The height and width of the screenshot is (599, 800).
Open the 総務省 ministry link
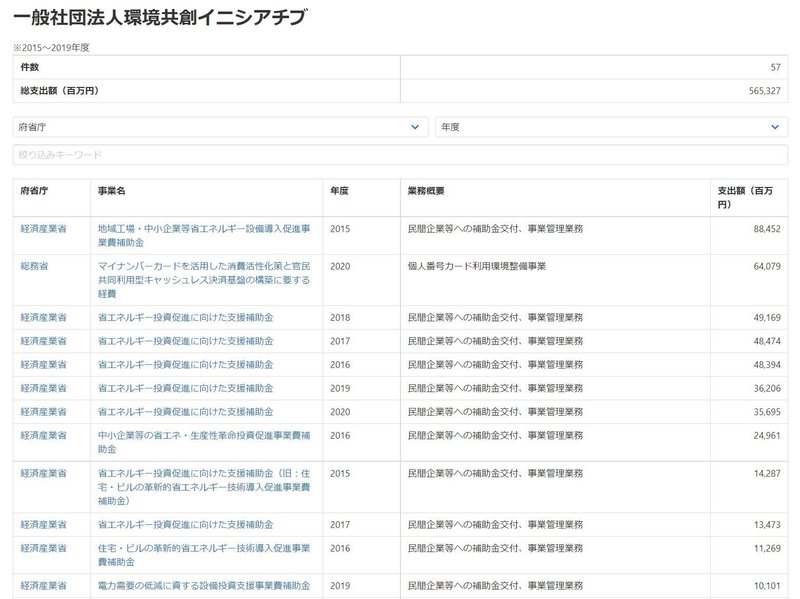[x=34, y=266]
